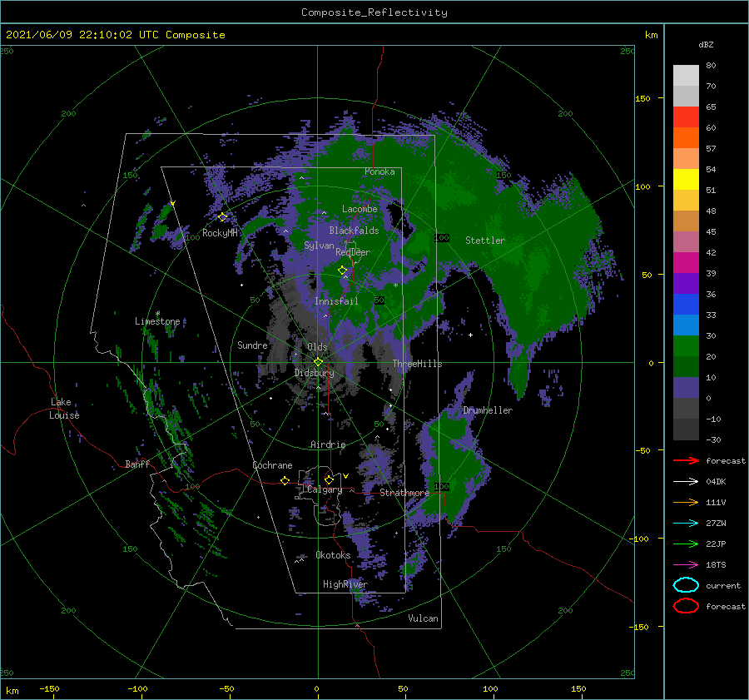Select the white 04DK arrow
Viewport: 749px width, 700px height.
coord(686,481)
